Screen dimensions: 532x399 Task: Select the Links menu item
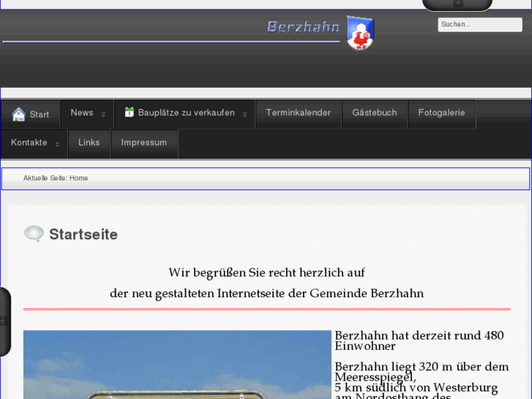[89, 143]
